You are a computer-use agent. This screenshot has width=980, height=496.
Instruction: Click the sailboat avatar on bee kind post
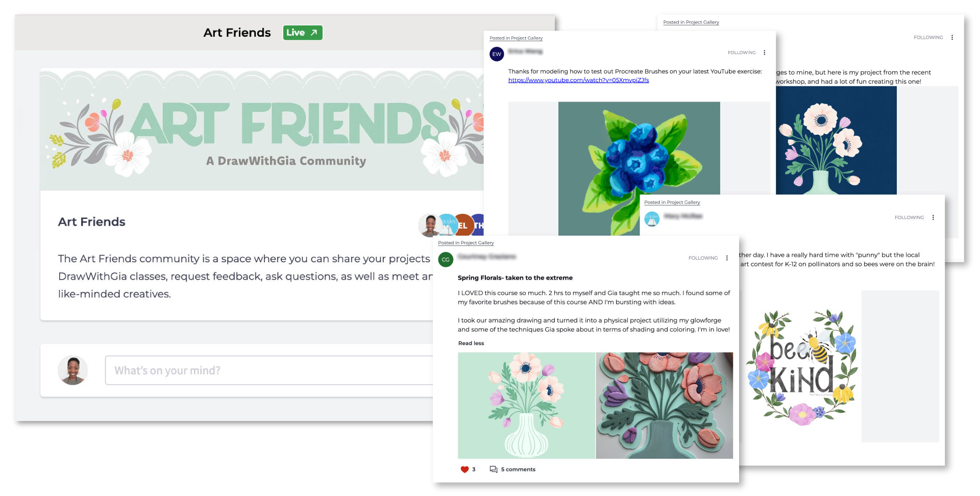pyautogui.click(x=652, y=219)
